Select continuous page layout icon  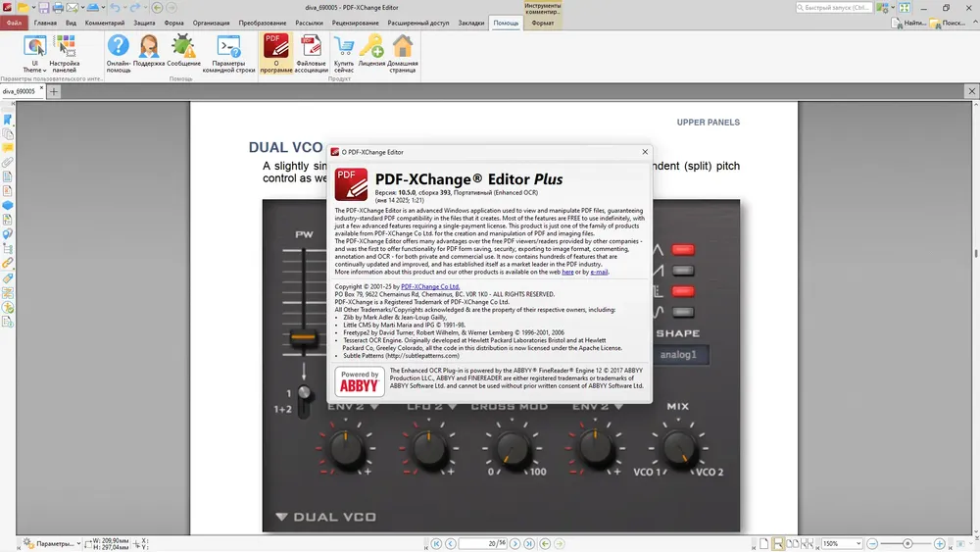coord(778,544)
